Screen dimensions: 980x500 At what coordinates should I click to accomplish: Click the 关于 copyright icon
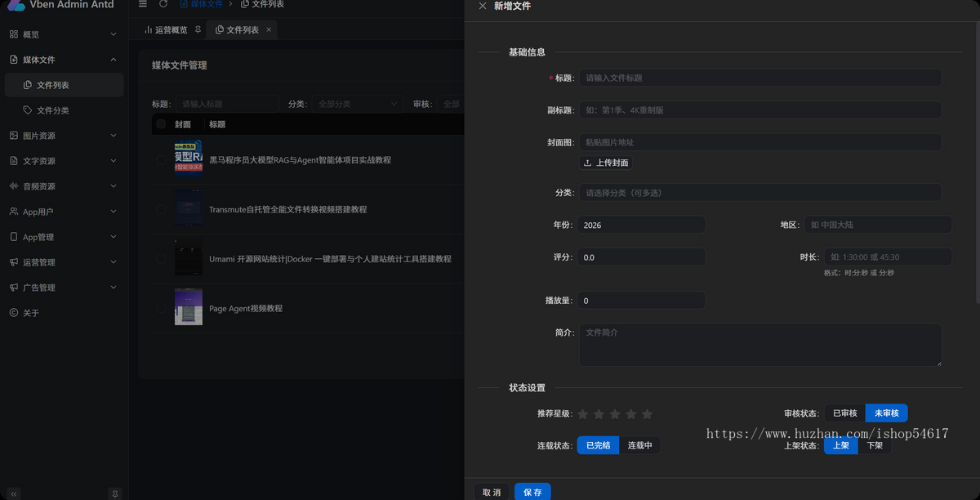click(14, 313)
